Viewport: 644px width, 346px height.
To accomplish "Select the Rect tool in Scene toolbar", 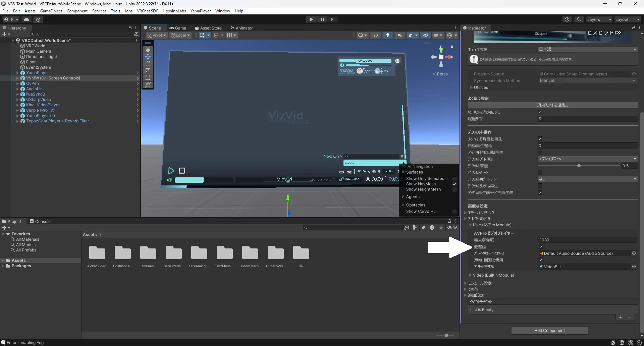I will (x=148, y=77).
